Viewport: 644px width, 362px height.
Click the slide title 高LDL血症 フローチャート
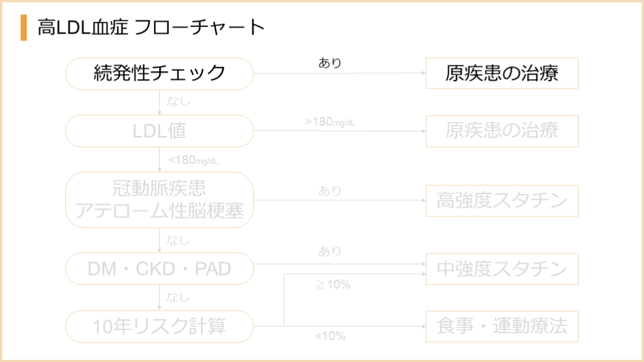click(x=151, y=28)
